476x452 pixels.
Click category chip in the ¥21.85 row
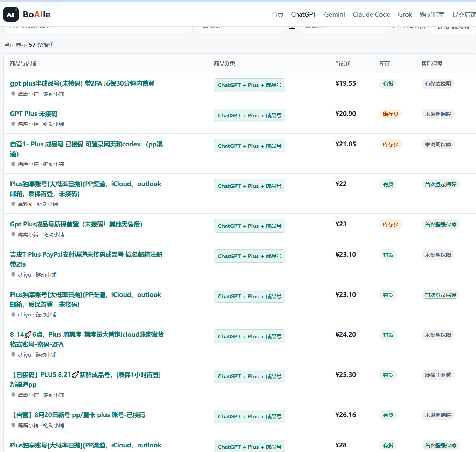point(250,146)
